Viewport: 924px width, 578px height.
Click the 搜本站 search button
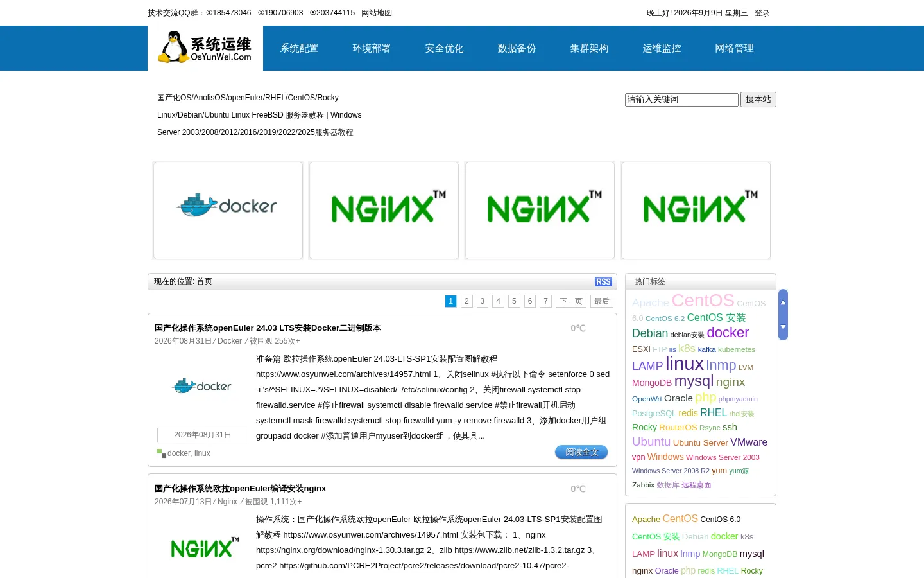coord(758,100)
